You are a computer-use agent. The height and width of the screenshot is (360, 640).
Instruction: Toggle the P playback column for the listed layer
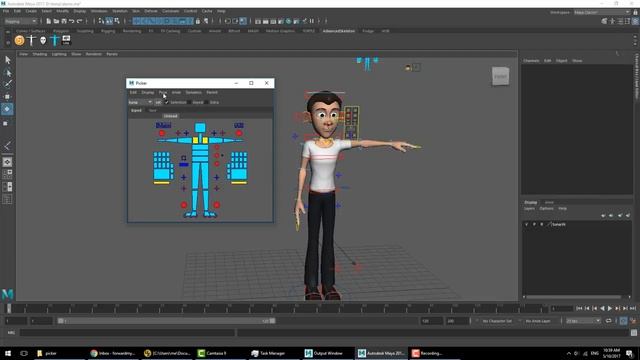pos(534,224)
